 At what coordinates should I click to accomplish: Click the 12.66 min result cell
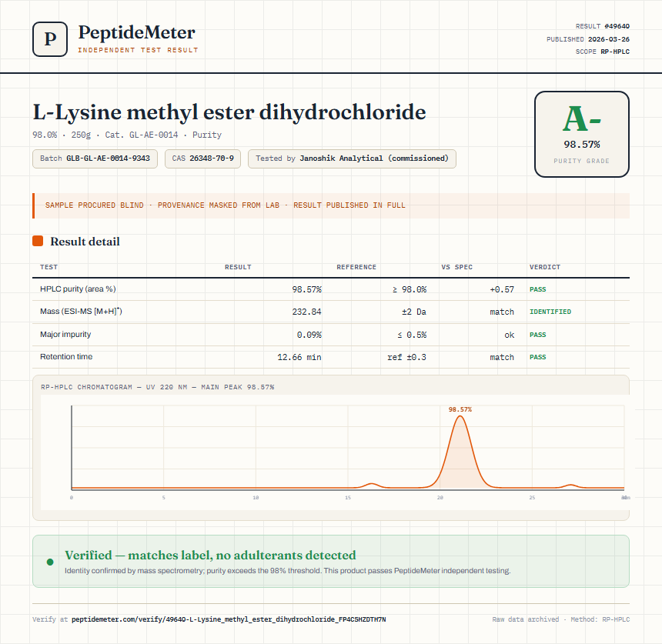click(299, 357)
